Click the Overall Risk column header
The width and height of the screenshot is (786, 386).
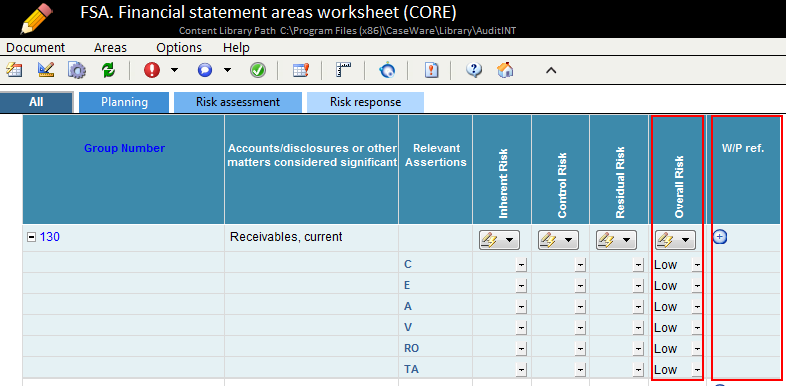(678, 169)
